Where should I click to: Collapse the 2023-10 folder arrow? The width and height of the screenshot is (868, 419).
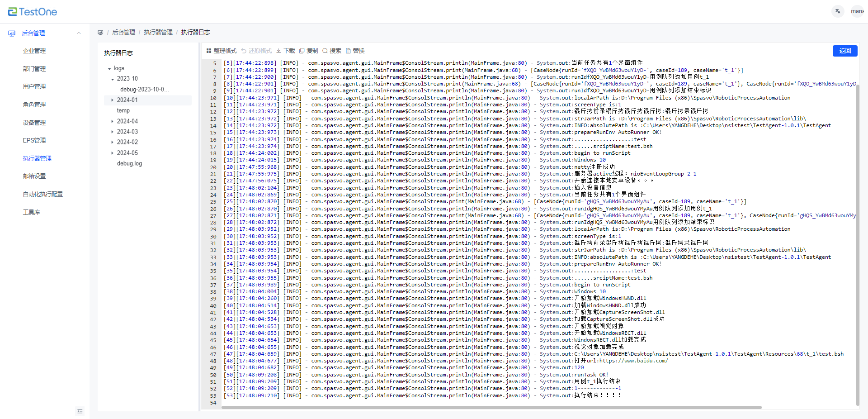coord(113,79)
